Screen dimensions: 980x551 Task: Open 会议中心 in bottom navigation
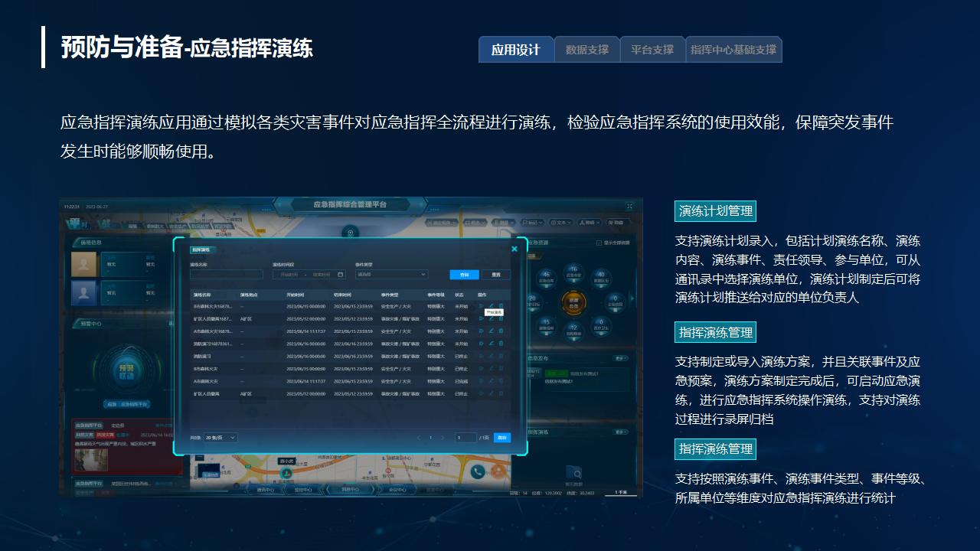(x=397, y=489)
